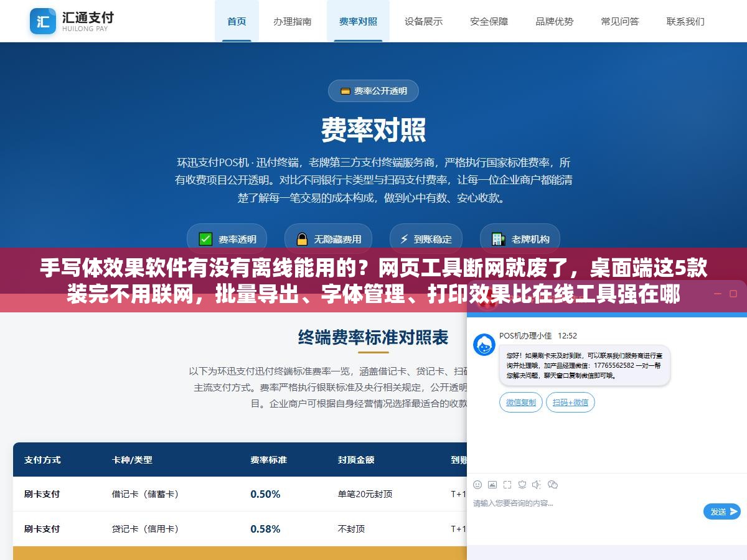
Task: Click 刷卡支付 in the 贷记卡 row
Action: (x=42, y=529)
